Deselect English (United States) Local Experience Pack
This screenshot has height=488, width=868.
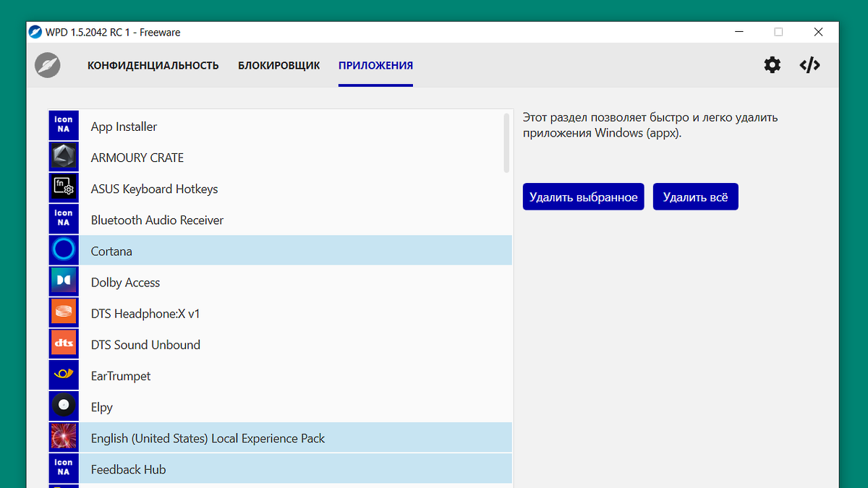(281, 437)
